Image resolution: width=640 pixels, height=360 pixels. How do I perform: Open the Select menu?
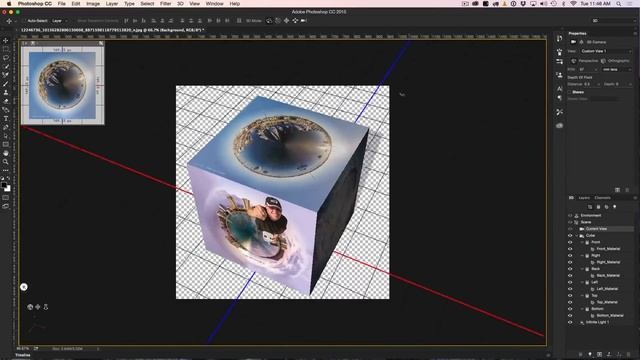[x=147, y=4]
